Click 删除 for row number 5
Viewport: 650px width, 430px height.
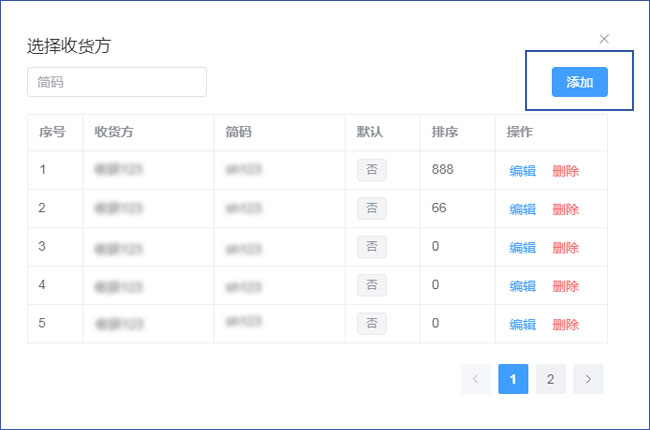[565, 324]
